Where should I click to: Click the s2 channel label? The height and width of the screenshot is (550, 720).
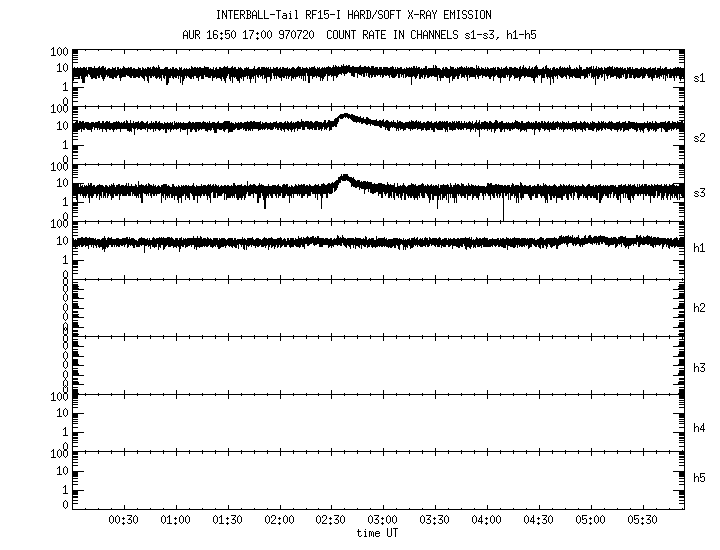(700, 136)
